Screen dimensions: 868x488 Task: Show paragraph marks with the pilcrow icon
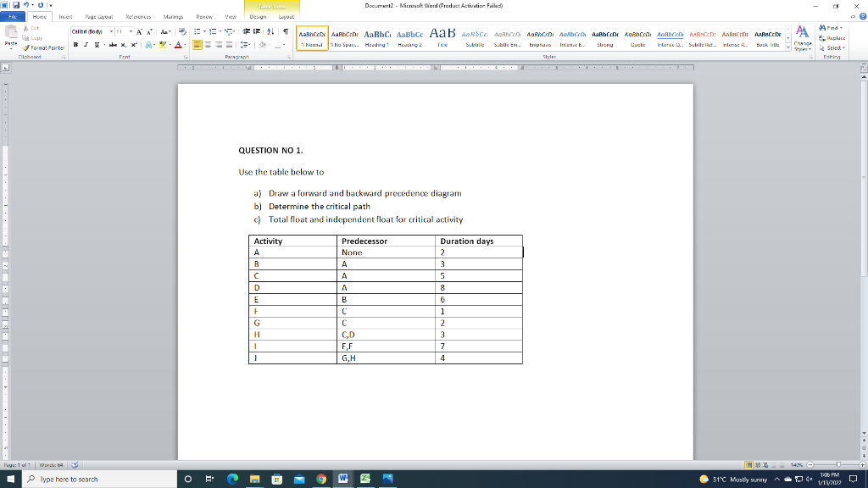[286, 32]
